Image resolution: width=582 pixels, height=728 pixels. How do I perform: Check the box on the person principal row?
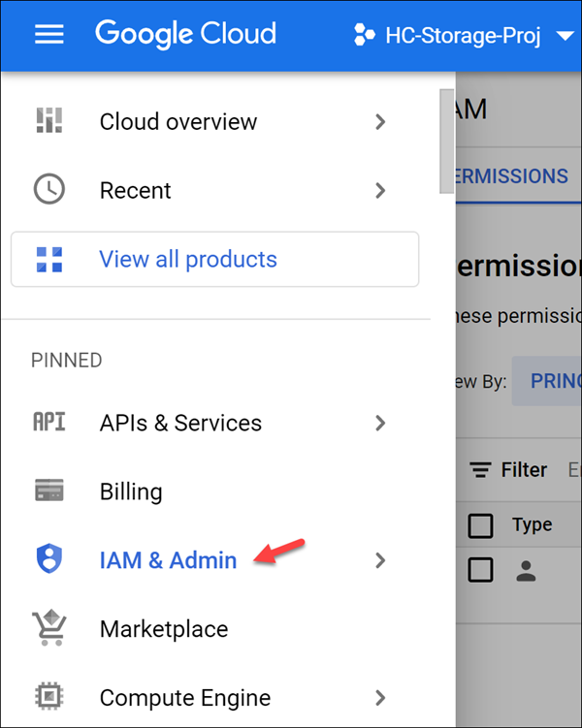(x=480, y=569)
